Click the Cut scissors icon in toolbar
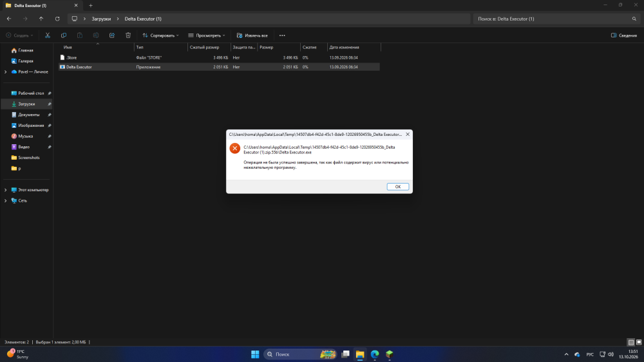Screen dimensions: 644x362 (x=48, y=35)
